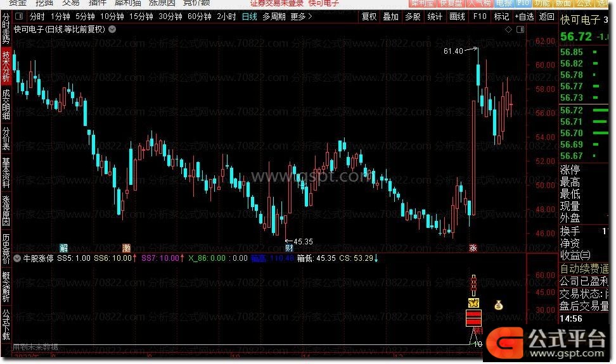Open the 功能 toolbar button
616x364 pixels.
(x=542, y=3)
